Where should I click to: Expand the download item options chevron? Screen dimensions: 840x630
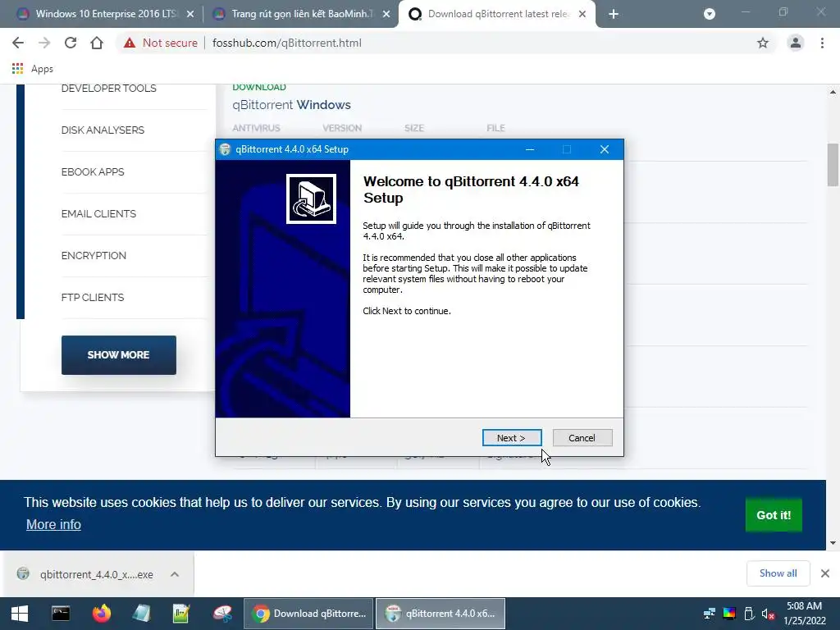click(175, 574)
